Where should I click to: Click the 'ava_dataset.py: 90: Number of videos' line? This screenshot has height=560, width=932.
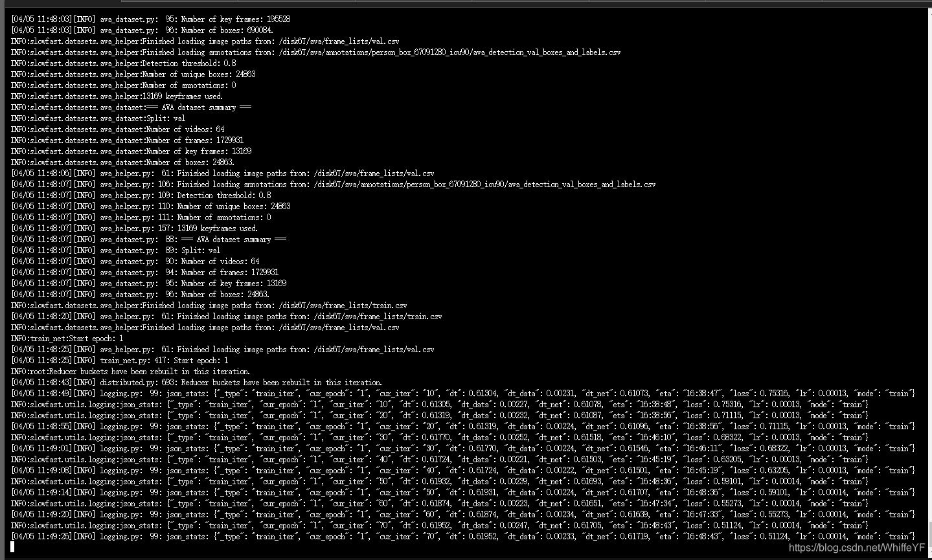(135, 262)
